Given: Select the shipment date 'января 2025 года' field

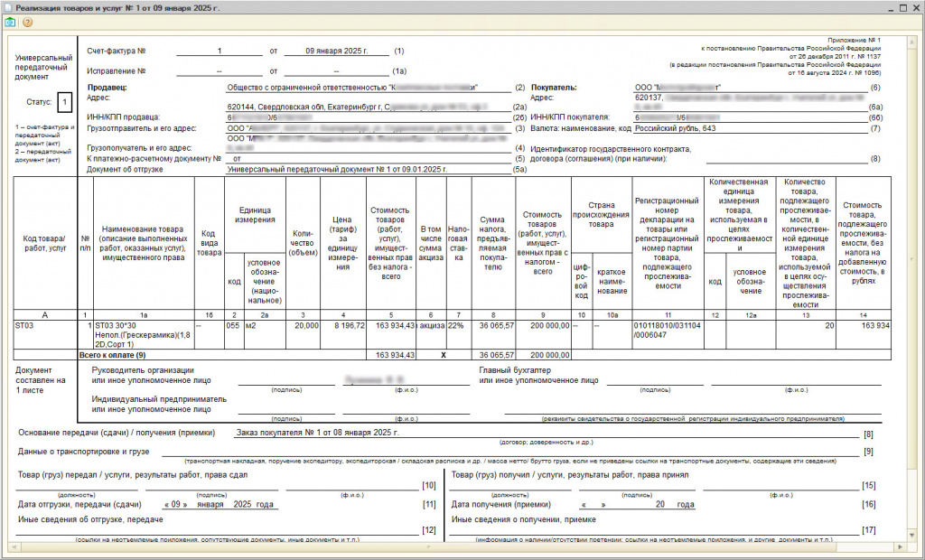Looking at the screenshot, I should pos(235,505).
